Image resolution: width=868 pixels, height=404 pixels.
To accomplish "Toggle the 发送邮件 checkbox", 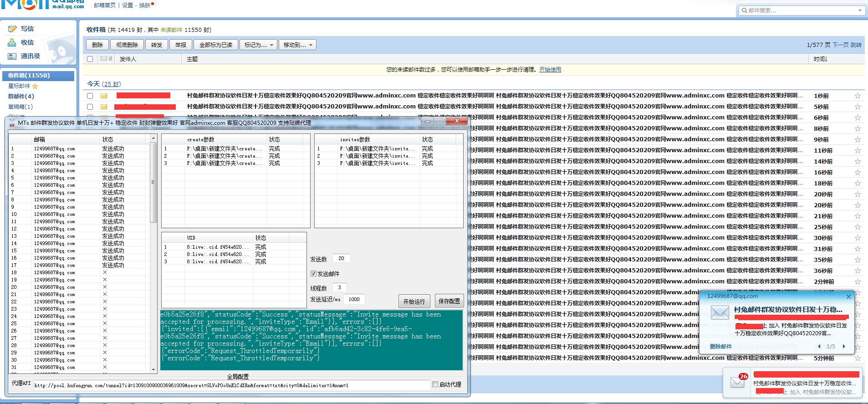I will coord(313,274).
